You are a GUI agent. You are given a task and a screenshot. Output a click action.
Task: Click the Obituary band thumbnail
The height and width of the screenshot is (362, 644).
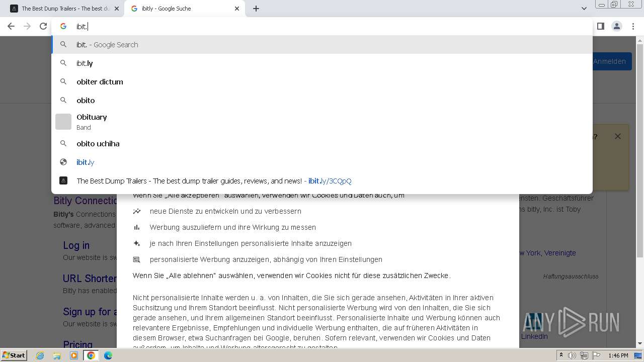tap(63, 122)
